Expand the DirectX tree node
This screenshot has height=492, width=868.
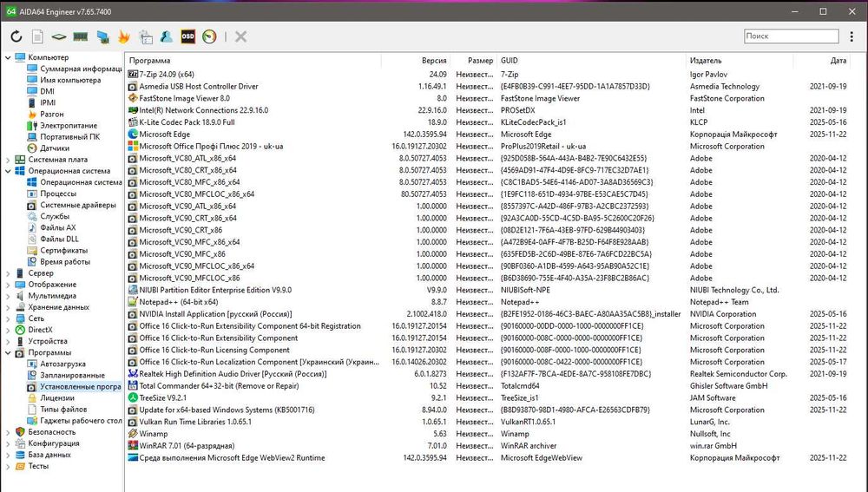(8, 330)
